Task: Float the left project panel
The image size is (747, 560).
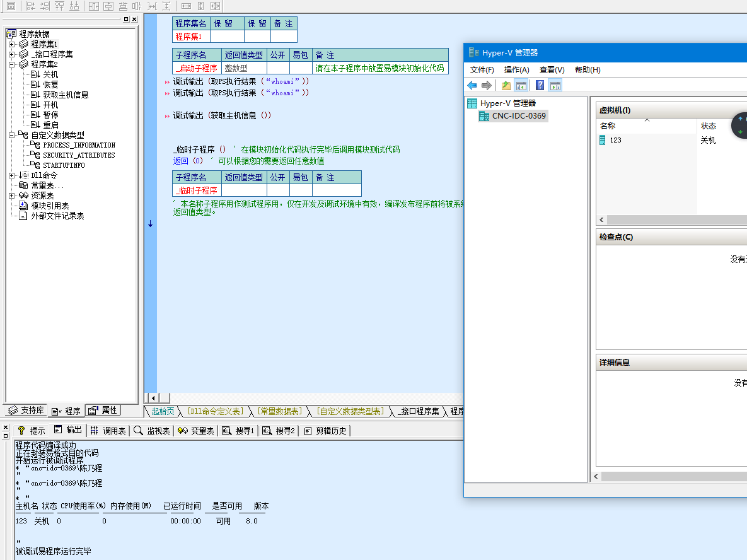Action: tap(126, 19)
